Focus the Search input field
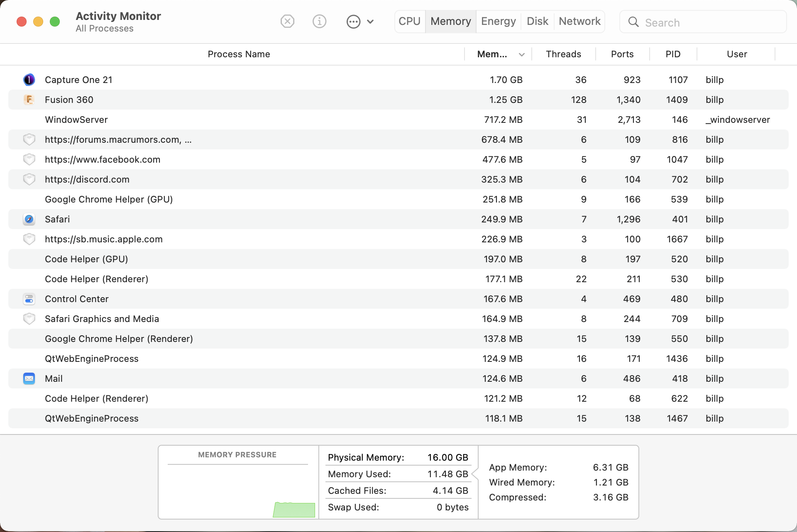The width and height of the screenshot is (797, 532). pyautogui.click(x=703, y=22)
